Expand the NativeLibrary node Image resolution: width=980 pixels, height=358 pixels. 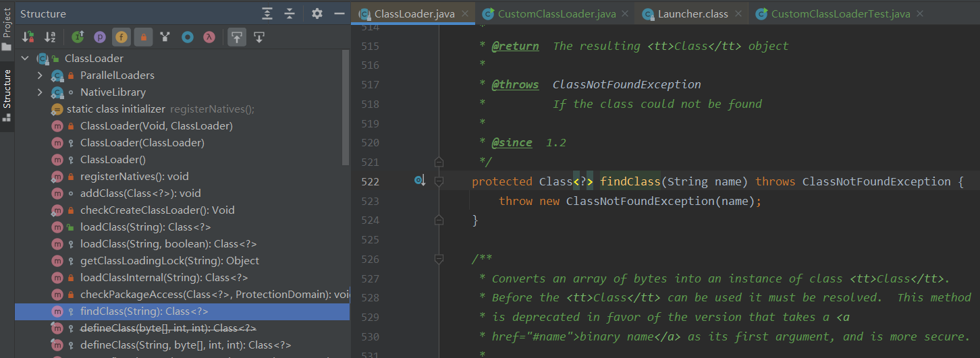40,92
